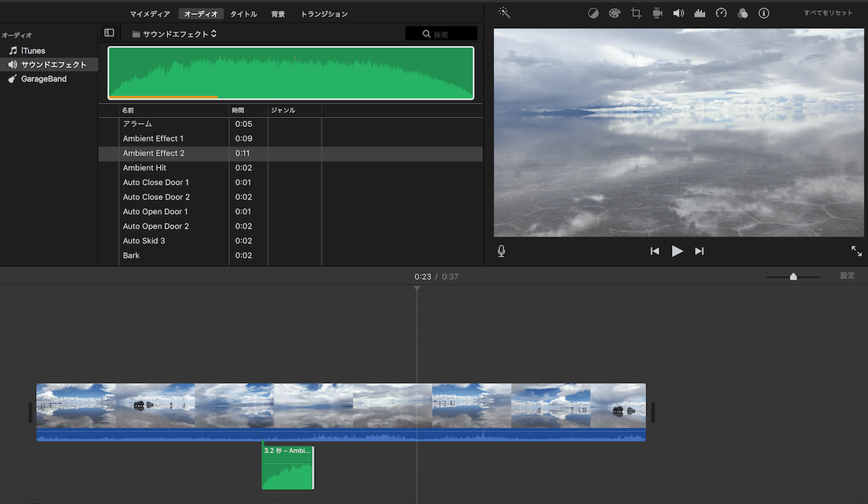The width and height of the screenshot is (868, 504).
Task: Click the voiceover microphone icon
Action: 501,251
